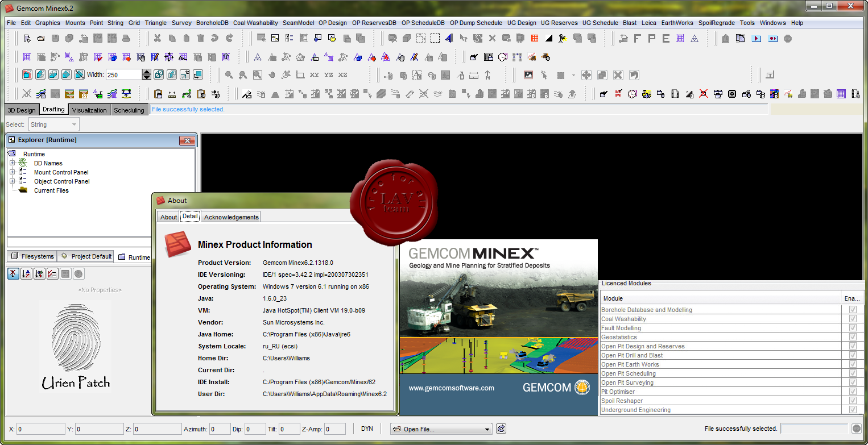Switch to the Scheduling tab

point(129,110)
